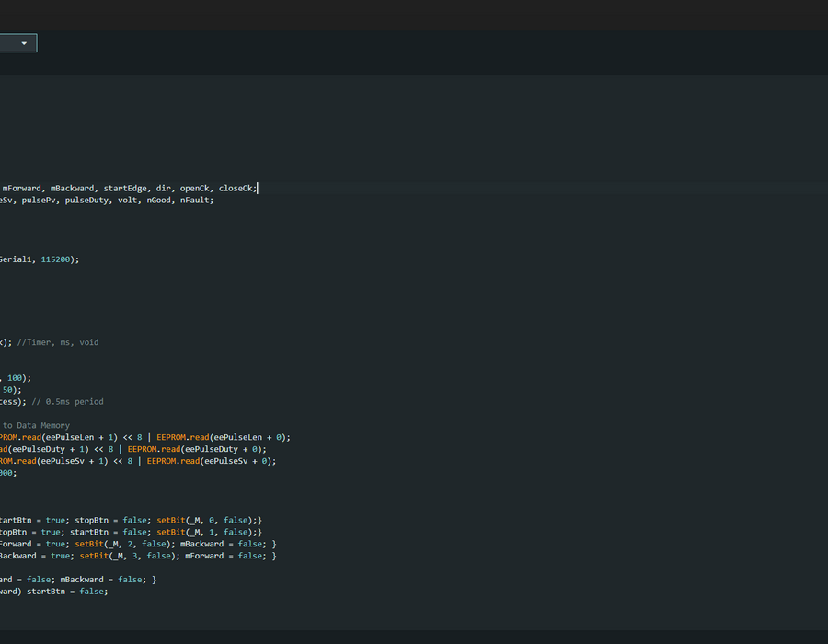The width and height of the screenshot is (828, 644).
Task: Click 'setBit(_M, 3, false)' call
Action: pos(127,556)
